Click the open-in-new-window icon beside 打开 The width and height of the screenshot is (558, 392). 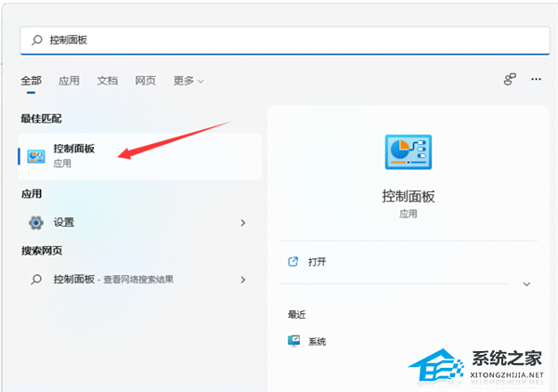point(293,262)
